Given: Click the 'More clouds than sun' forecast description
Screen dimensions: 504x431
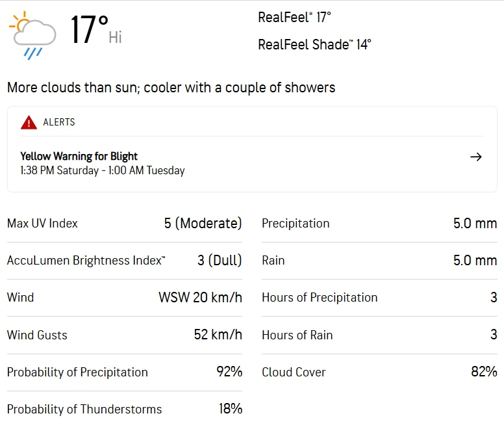Looking at the screenshot, I should click(x=171, y=87).
